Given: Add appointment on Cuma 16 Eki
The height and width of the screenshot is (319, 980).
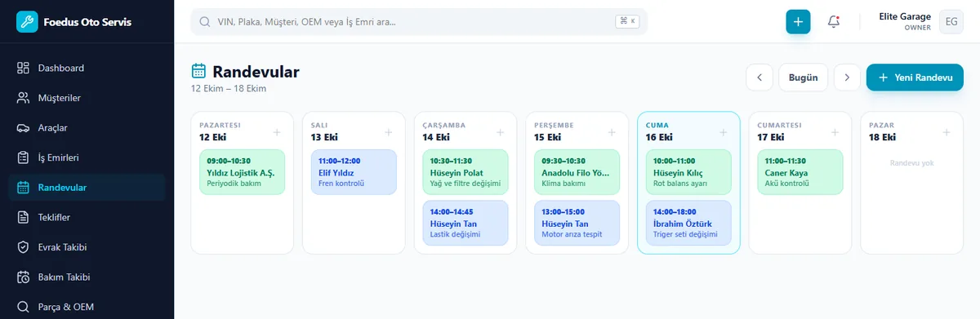Looking at the screenshot, I should (723, 132).
